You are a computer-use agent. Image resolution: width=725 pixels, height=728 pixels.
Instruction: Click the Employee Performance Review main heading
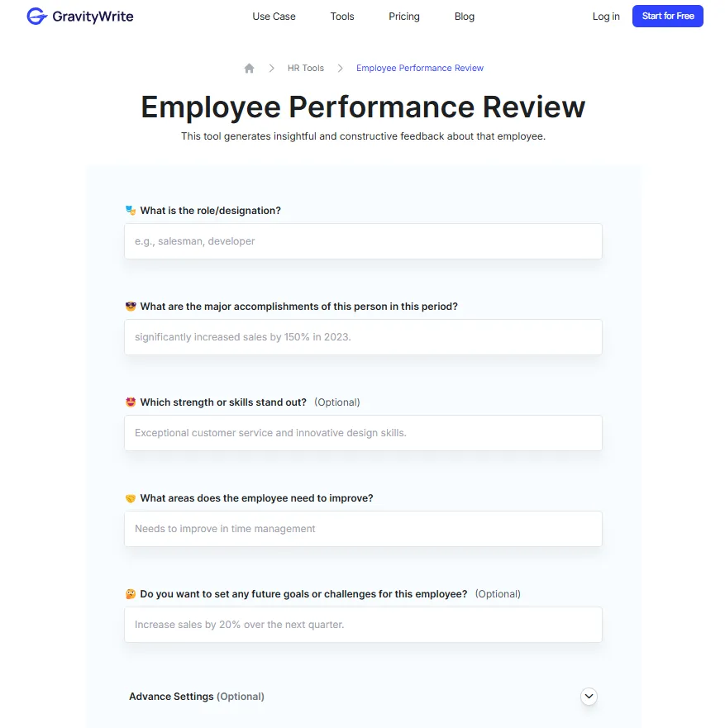[363, 107]
